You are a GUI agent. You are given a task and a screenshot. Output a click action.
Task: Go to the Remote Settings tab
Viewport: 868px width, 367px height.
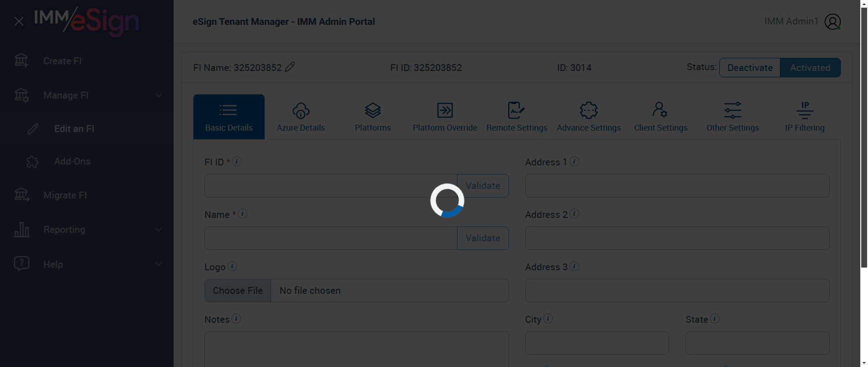pos(517,117)
